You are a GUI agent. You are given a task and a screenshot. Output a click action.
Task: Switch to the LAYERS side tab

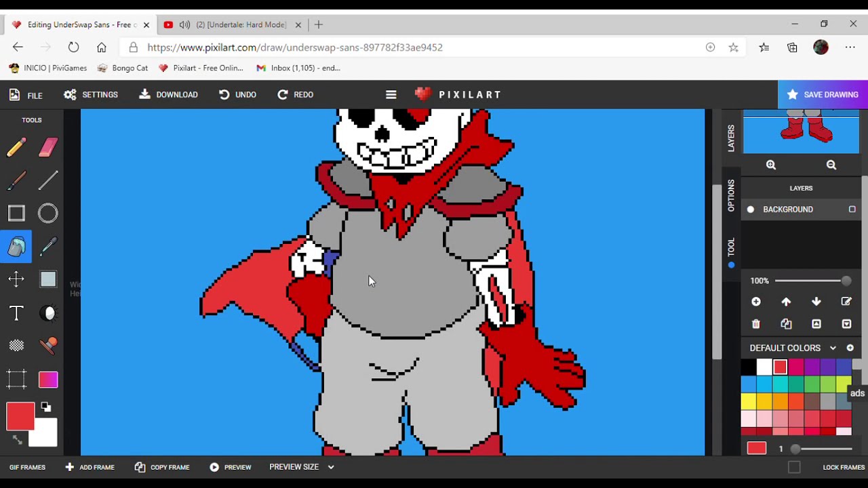pyautogui.click(x=731, y=138)
